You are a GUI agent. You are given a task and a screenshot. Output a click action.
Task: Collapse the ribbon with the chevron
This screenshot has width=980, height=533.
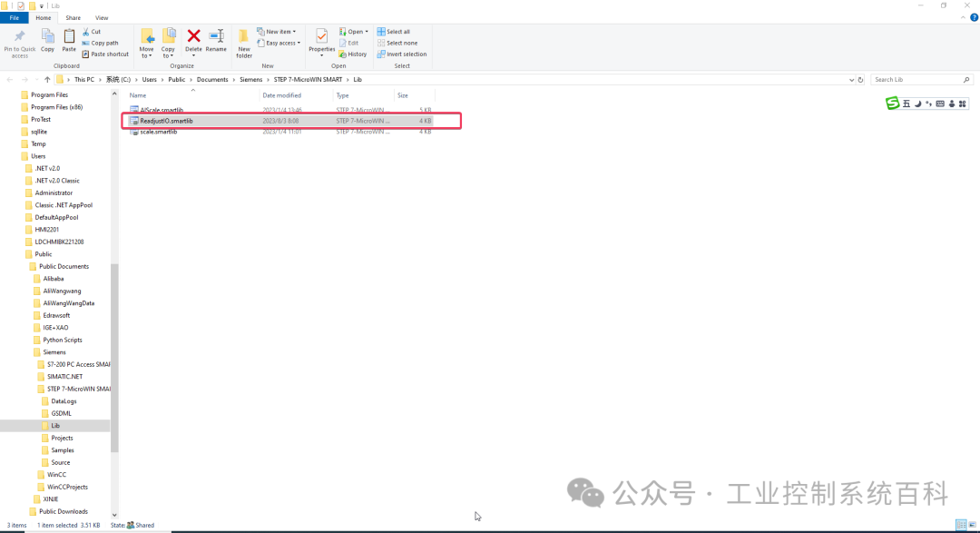[x=963, y=17]
